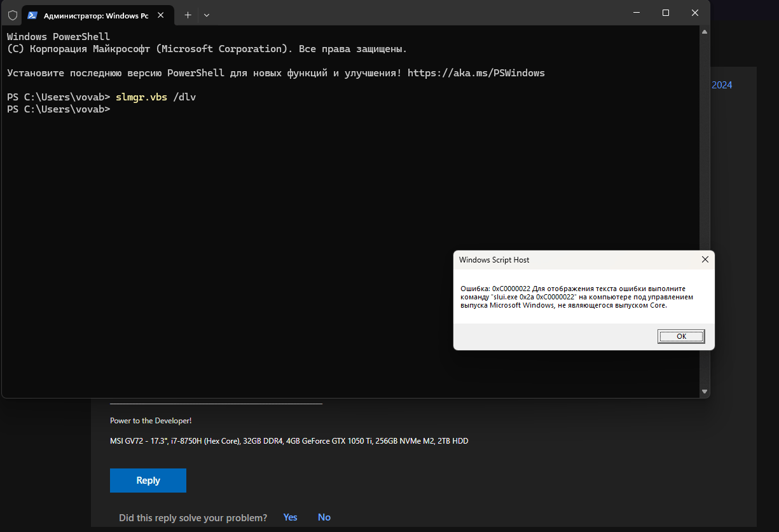
Task: Click OK in the Windows Script Host dialog
Action: point(681,336)
